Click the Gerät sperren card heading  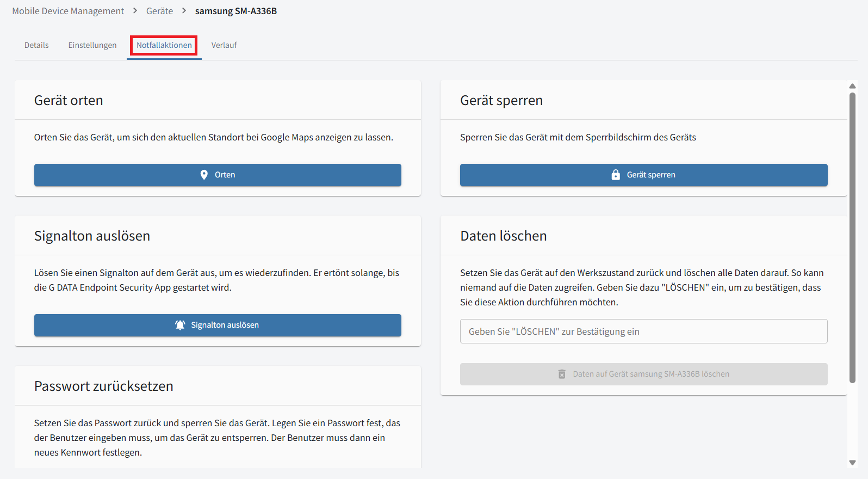coord(501,100)
